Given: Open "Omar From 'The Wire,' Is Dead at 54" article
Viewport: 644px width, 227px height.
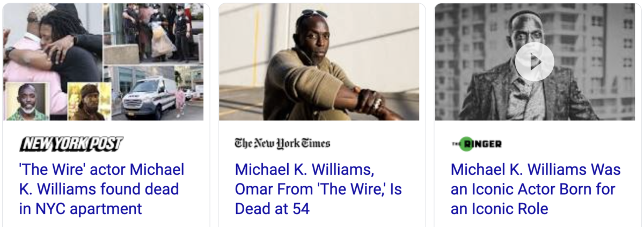Looking at the screenshot, I should (318, 189).
